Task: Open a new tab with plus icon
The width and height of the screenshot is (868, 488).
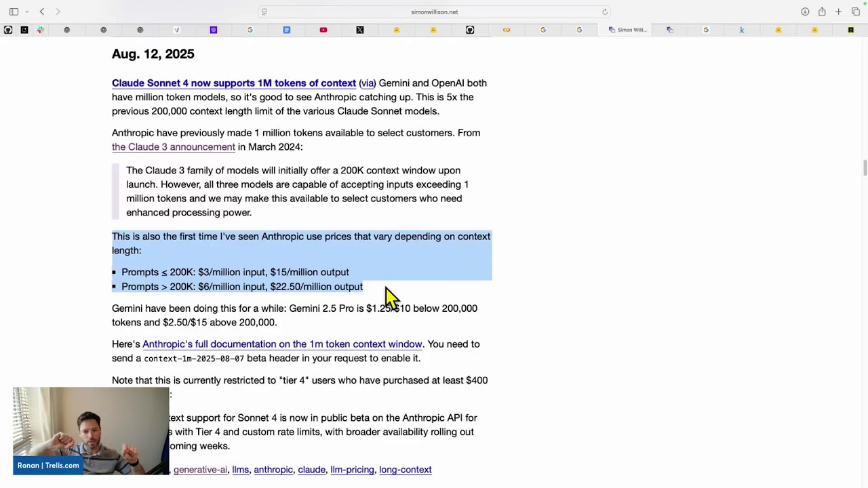Action: point(839,12)
